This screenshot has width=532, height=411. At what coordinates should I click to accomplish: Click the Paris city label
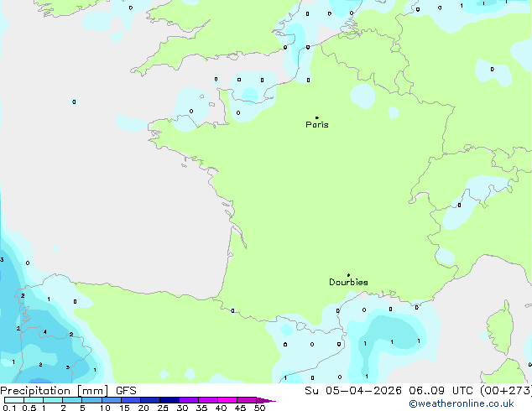pyautogui.click(x=317, y=125)
